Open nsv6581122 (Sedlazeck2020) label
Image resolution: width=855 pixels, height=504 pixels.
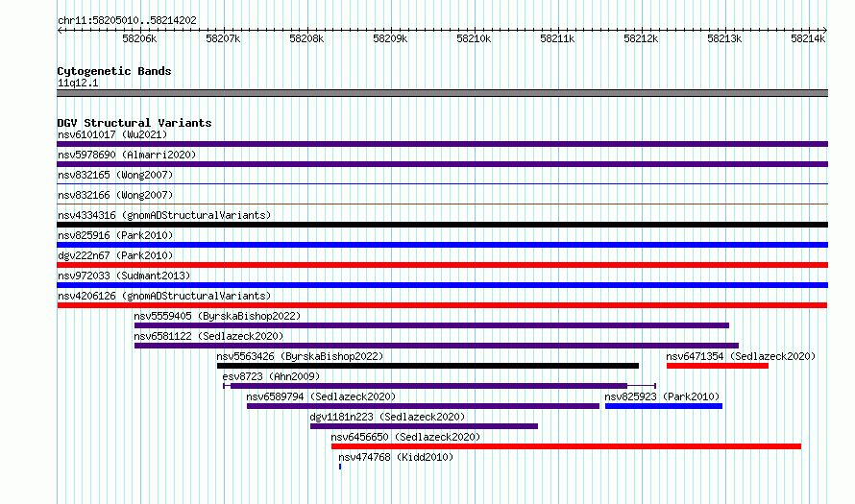point(208,336)
